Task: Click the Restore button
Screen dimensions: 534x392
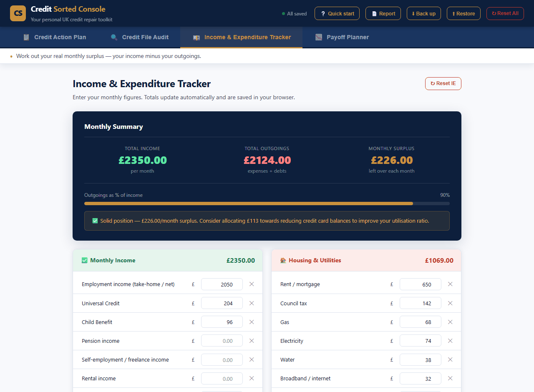Action: [x=463, y=13]
